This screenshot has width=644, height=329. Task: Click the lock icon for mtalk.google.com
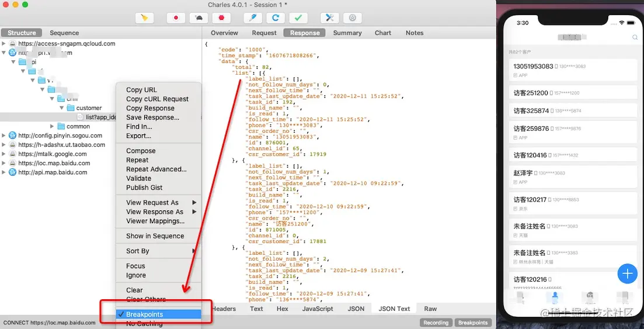click(12, 154)
